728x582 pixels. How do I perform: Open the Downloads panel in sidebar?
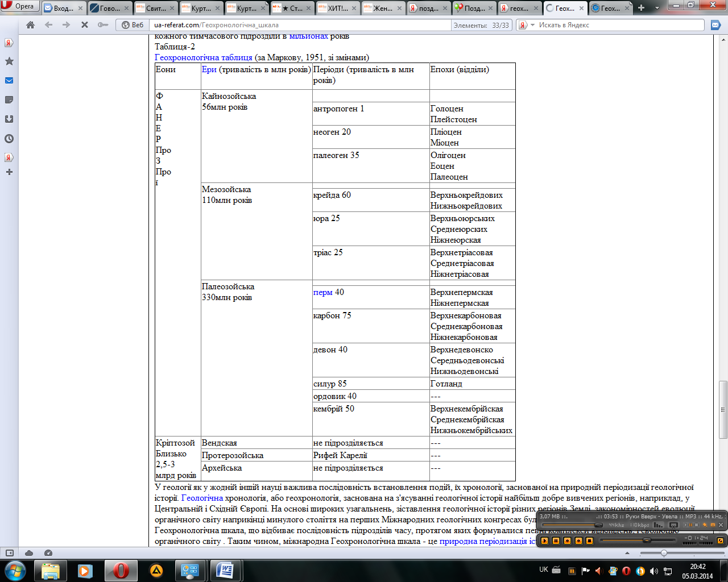pyautogui.click(x=9, y=119)
